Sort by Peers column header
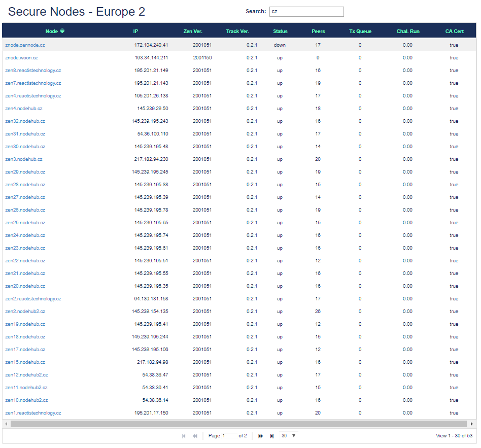Viewport: 481px width, 448px height. (318, 31)
